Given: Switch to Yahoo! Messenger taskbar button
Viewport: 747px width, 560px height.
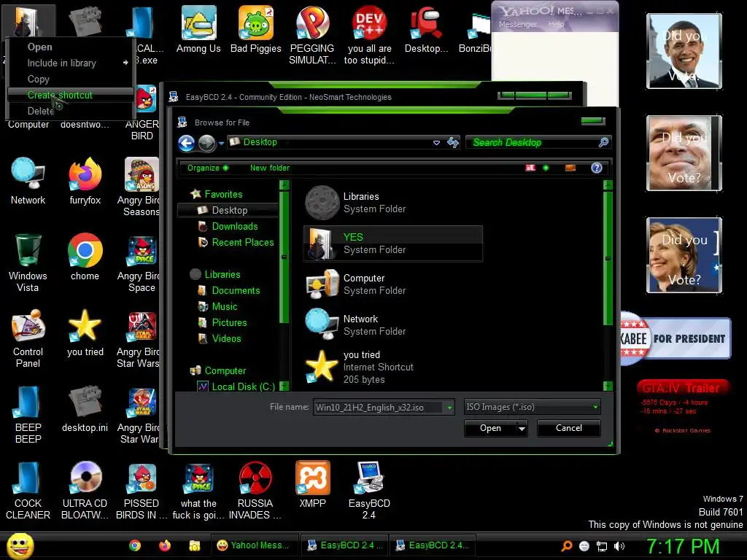Looking at the screenshot, I should pyautogui.click(x=255, y=545).
